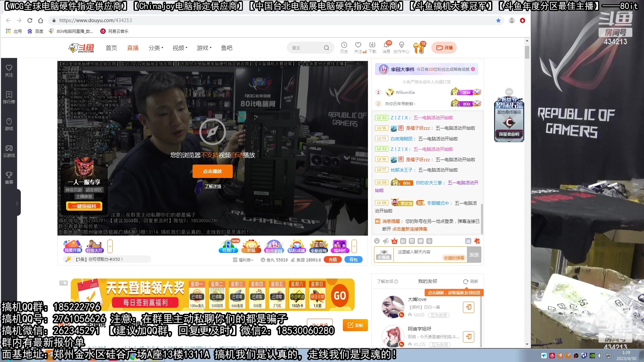Open 赛事 in the left sidebar
The height and width of the screenshot is (362, 644).
[9, 178]
